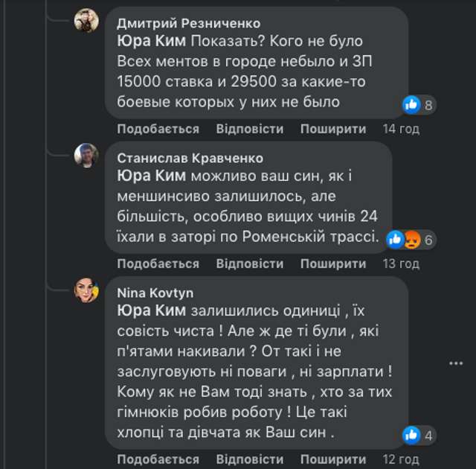
Task: Open Станислав Кравченко's profile avatar
Action: click(x=86, y=155)
